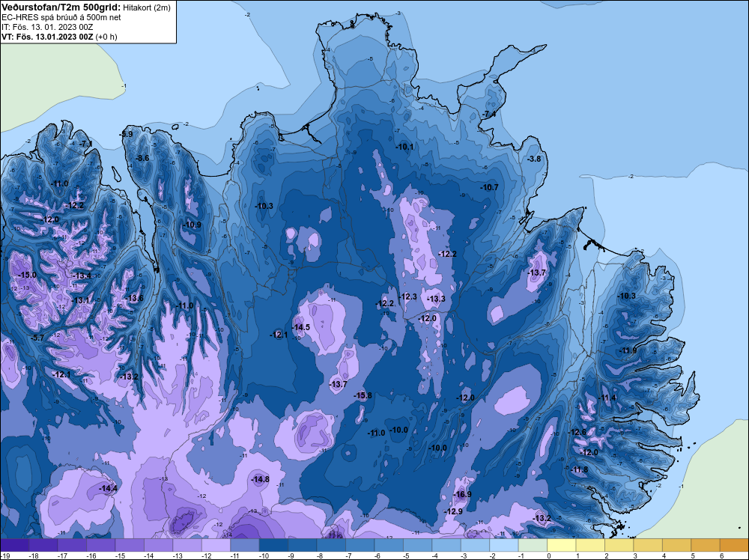The image size is (749, 560).
Task: Select the -13.3 temperature value
Action: pos(436,299)
